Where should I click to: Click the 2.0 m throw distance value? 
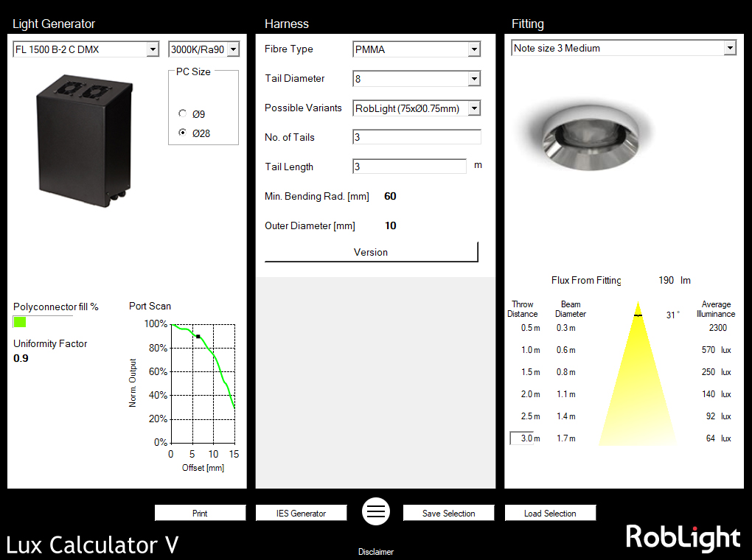tap(530, 394)
